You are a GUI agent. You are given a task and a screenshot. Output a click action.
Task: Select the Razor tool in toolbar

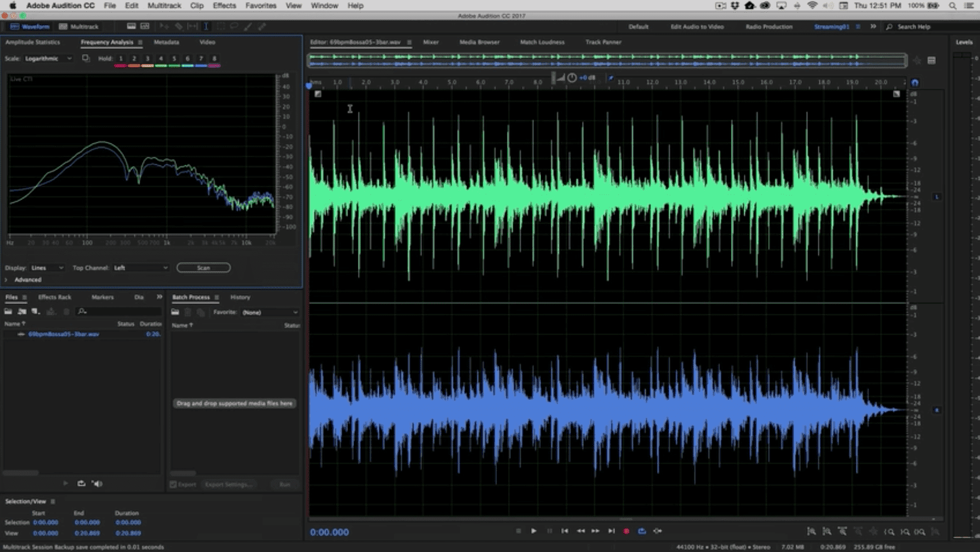[179, 26]
